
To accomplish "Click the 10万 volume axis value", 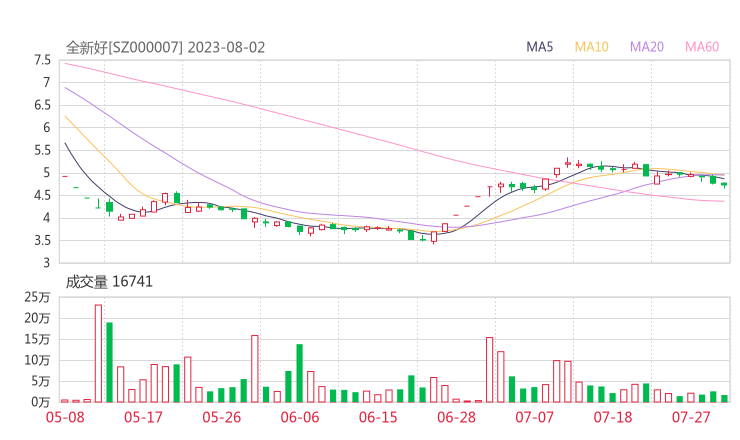I will [37, 360].
